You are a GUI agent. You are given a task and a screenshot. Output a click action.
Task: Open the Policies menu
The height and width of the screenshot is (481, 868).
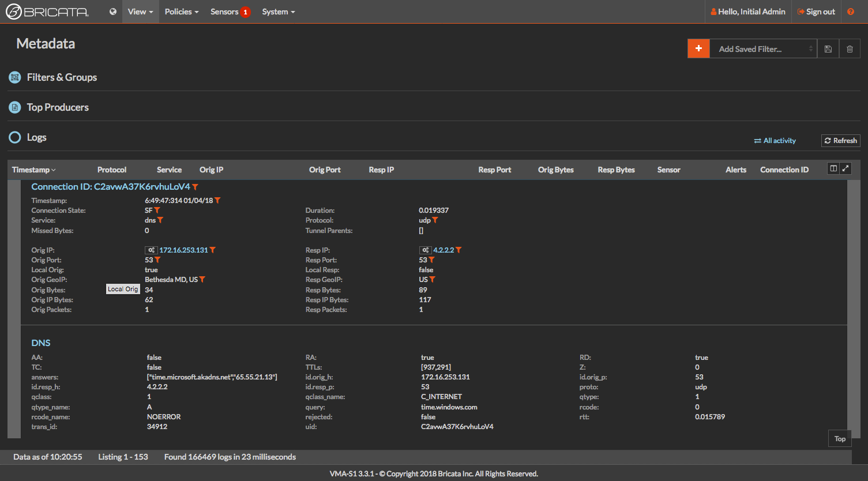coord(181,12)
